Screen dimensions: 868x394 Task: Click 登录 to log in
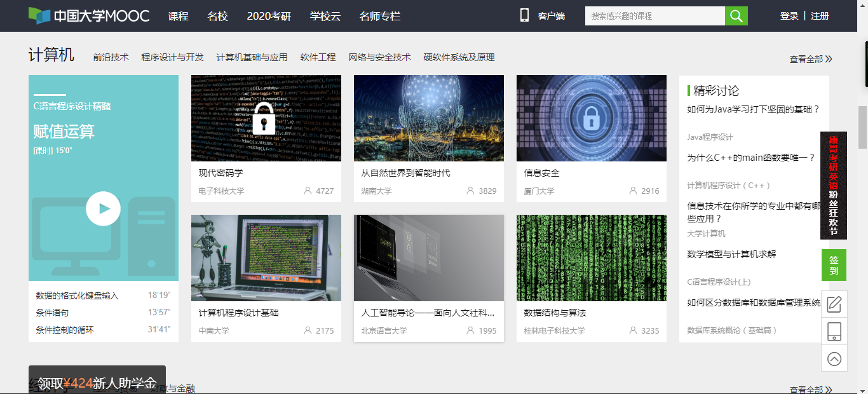pos(789,16)
